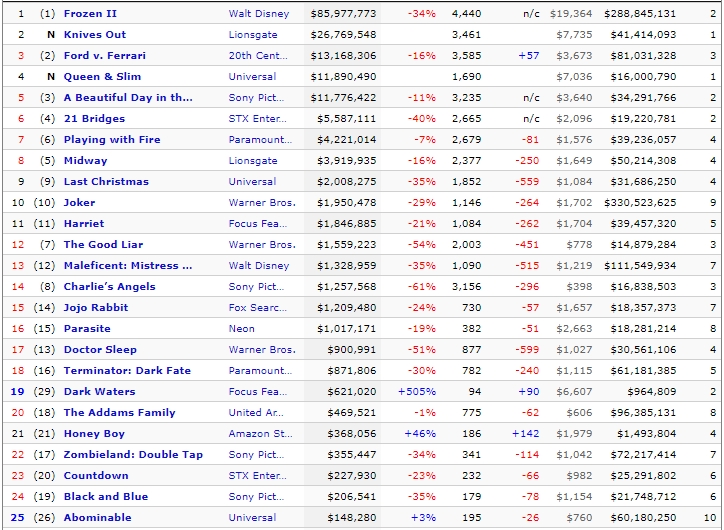The image size is (724, 530).
Task: Click Lionsgate distributor in Midway row
Action: click(x=253, y=161)
